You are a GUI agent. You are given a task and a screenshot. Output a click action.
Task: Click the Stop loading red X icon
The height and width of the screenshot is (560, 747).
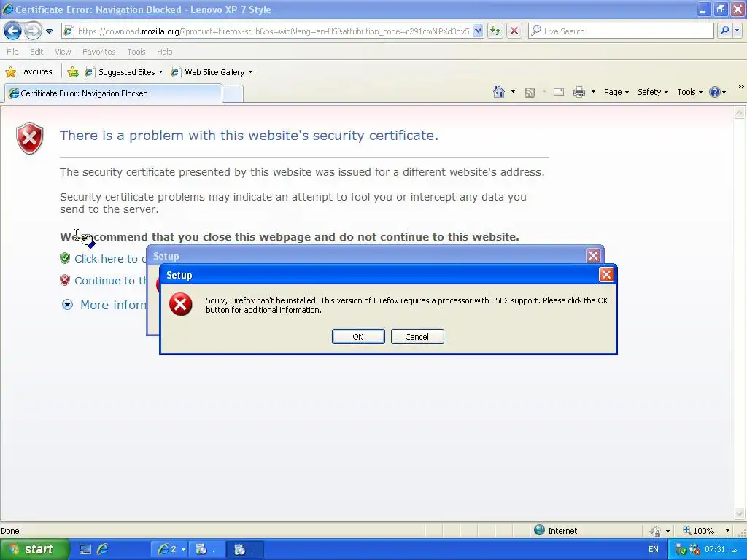514,31
